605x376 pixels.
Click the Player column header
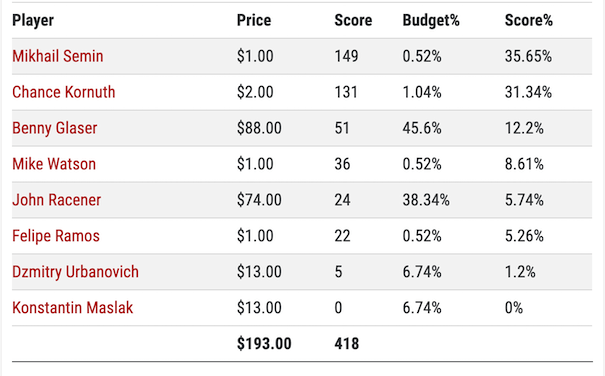pos(33,20)
